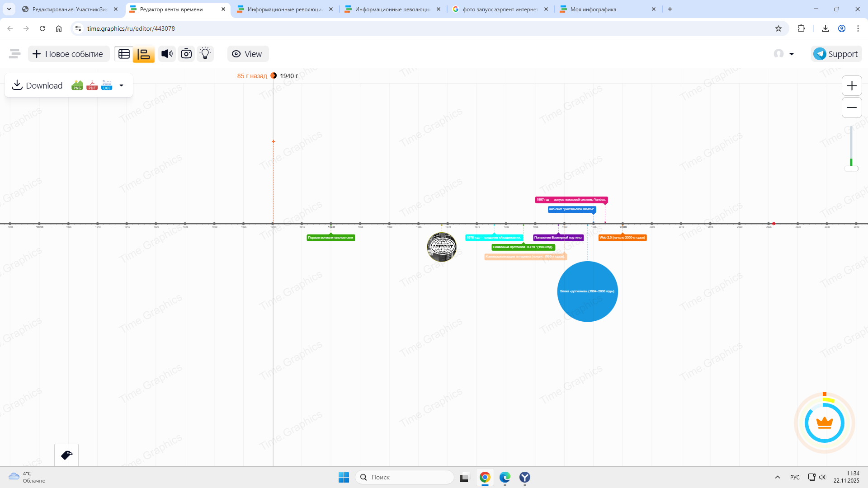Image resolution: width=868 pixels, height=488 pixels.
Task: Click the hamburger menu icon
Action: [x=14, y=54]
